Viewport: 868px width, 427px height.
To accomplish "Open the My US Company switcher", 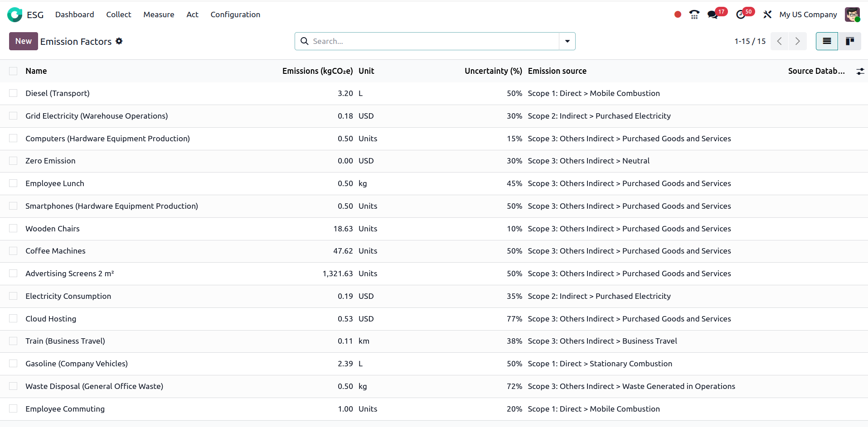I will coord(808,14).
